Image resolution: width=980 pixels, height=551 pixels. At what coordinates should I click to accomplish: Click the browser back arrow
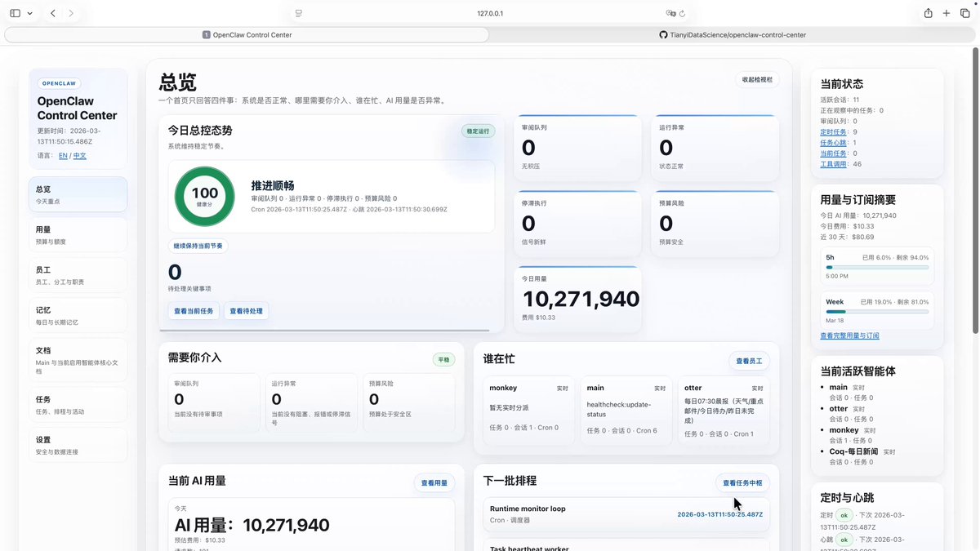[x=53, y=13]
